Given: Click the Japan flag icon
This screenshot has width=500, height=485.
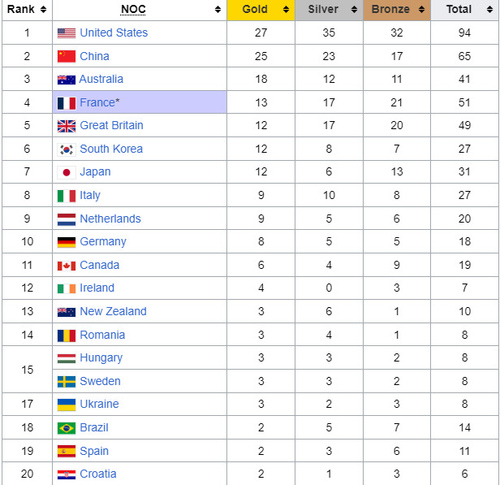Looking at the screenshot, I should tap(66, 172).
